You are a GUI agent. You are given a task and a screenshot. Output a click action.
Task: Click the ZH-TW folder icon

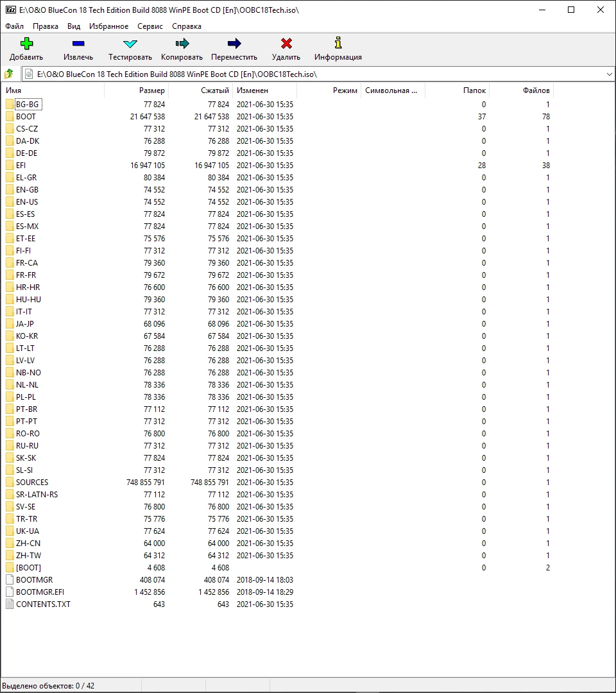(x=10, y=556)
